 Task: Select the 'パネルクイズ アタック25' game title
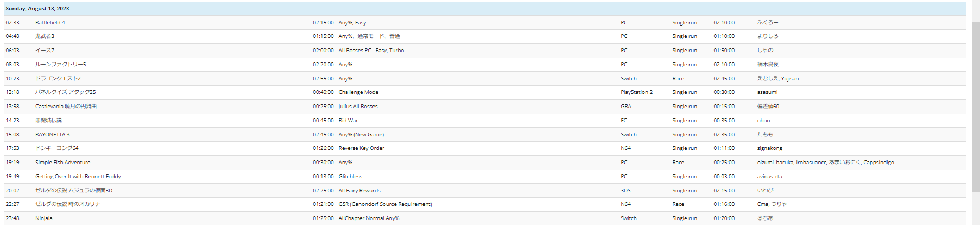point(65,92)
